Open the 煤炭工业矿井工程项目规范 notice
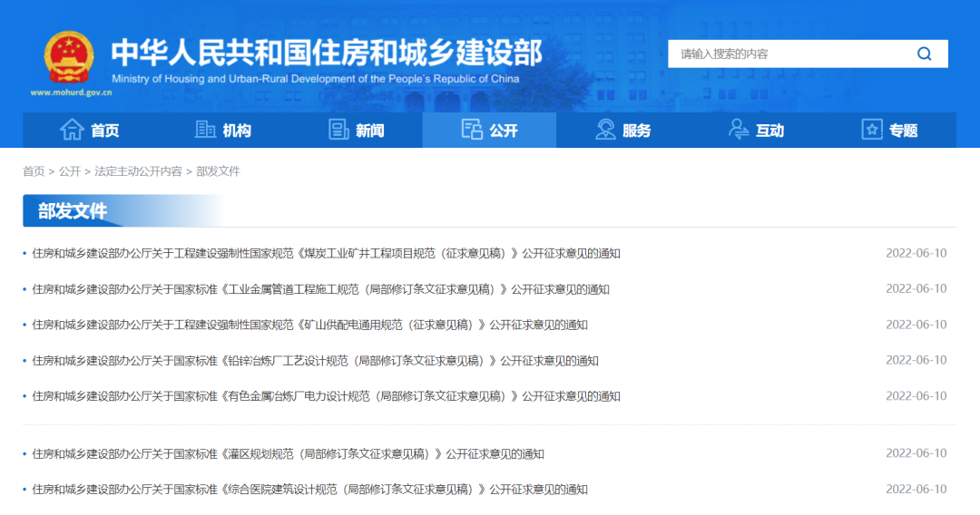Screen dimensions: 980x515 (x=327, y=254)
